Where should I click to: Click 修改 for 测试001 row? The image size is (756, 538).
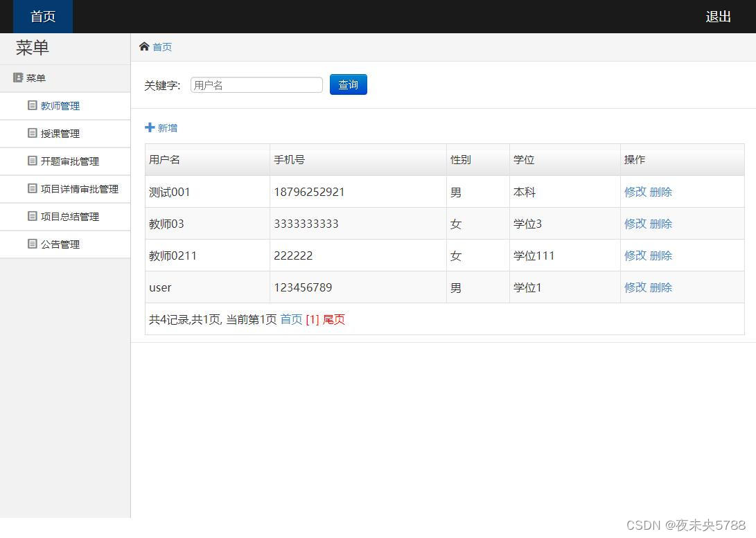tap(635, 192)
